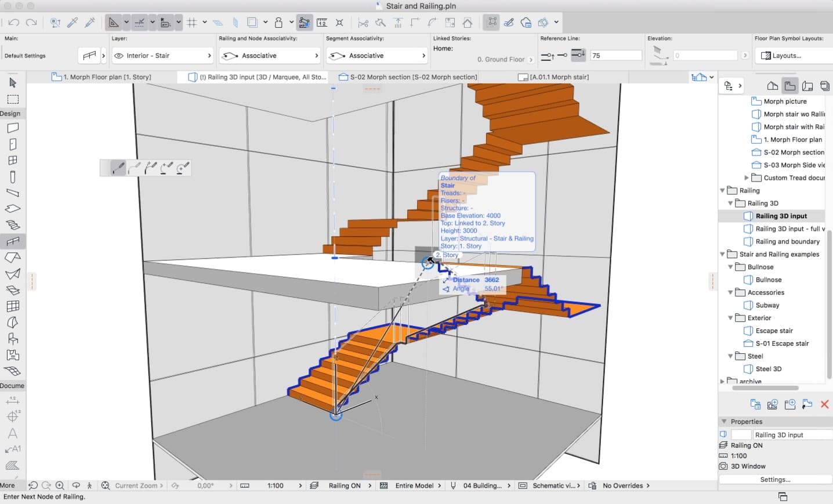This screenshot has height=504, width=833.
Task: Select the Curtain Wall grid tool
Action: 13,306
